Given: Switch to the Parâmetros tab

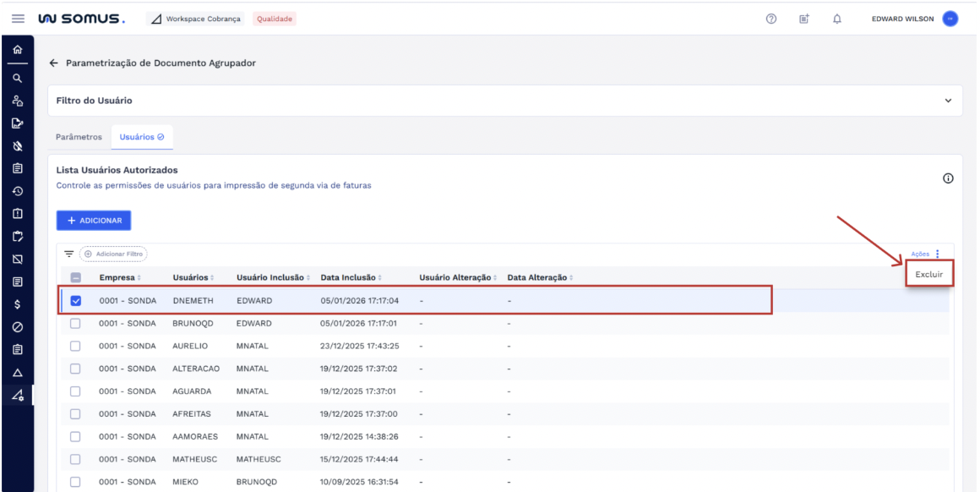Looking at the screenshot, I should 79,137.
